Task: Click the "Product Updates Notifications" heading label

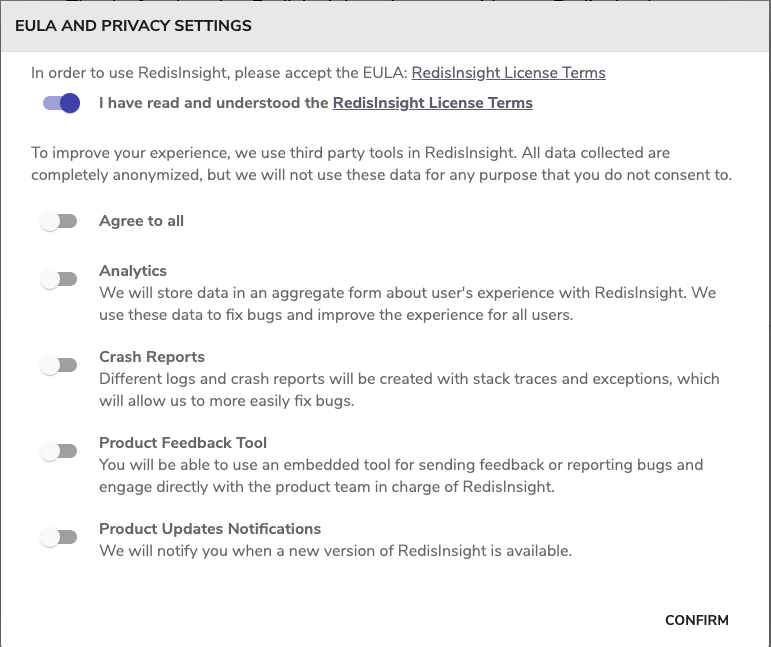Action: pos(210,529)
